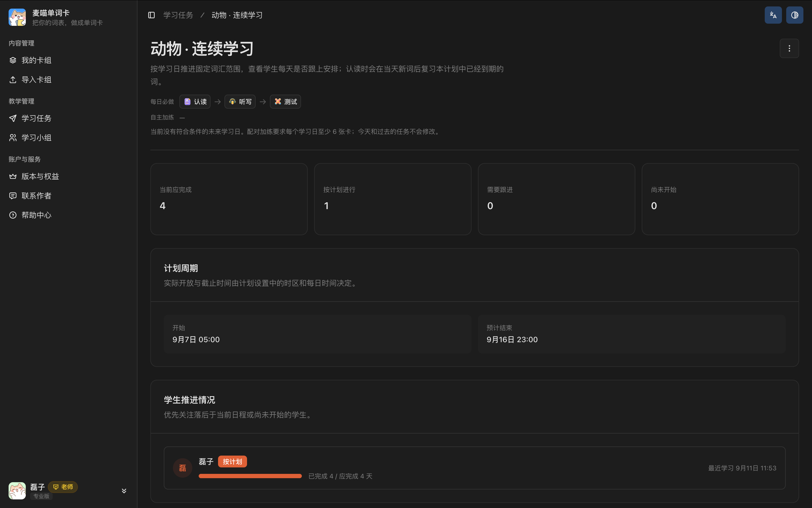Click the start time 9月7日 05:00
Viewport: 812px width, 508px height.
[196, 340]
